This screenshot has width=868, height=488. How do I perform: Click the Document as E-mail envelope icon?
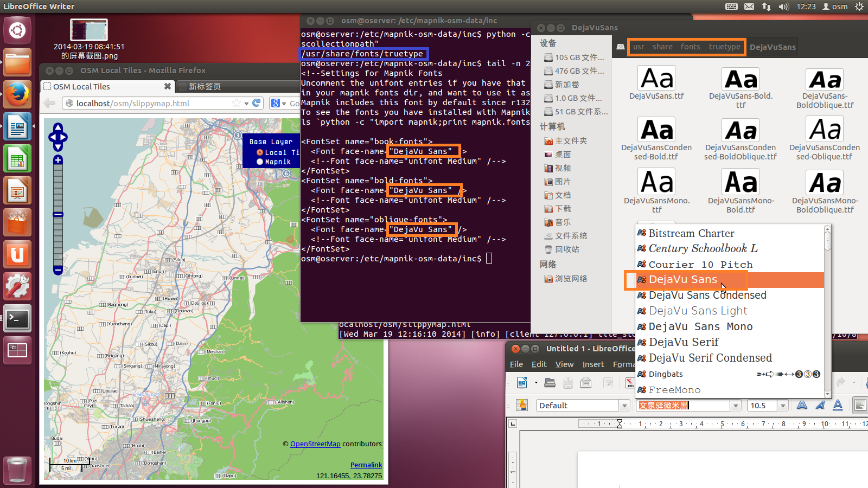tap(586, 383)
